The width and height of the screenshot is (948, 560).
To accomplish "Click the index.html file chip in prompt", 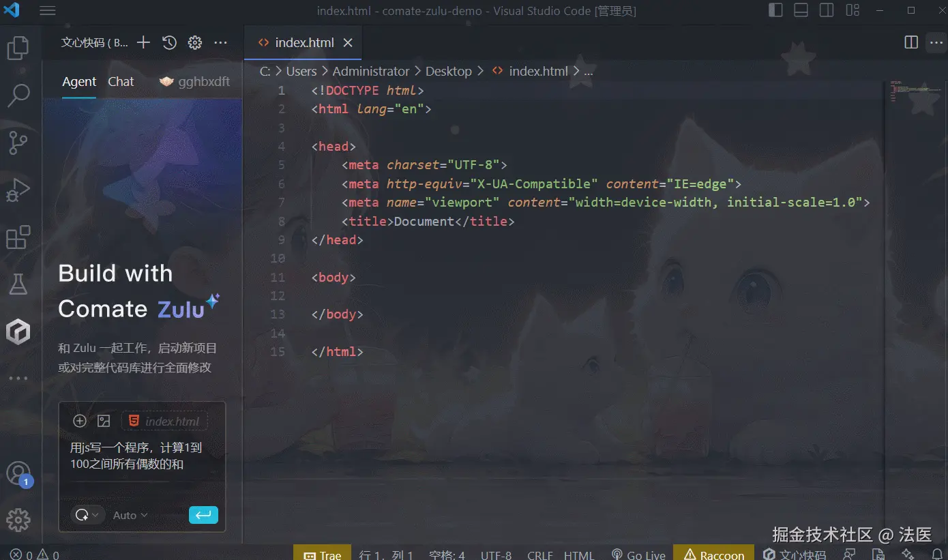I will click(x=165, y=421).
